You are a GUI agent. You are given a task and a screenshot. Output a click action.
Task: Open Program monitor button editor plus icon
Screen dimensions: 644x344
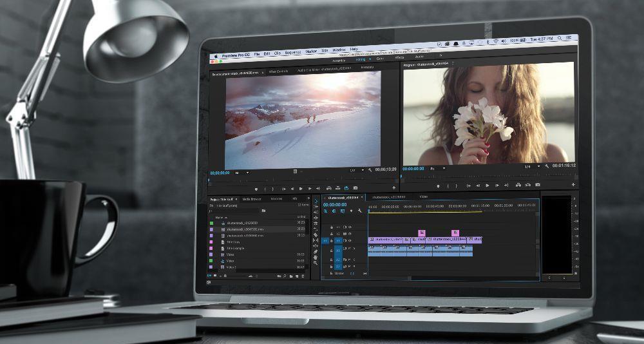pyautogui.click(x=573, y=184)
